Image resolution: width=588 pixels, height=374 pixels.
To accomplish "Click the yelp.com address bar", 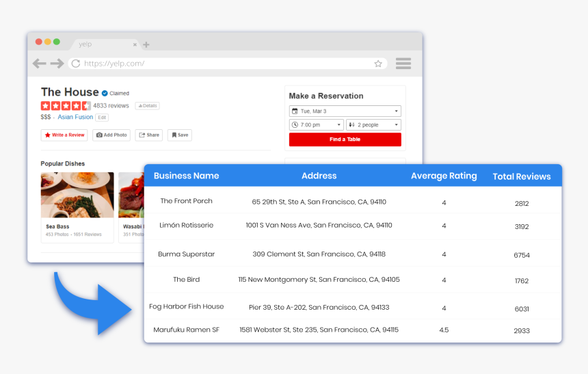I will click(x=227, y=64).
